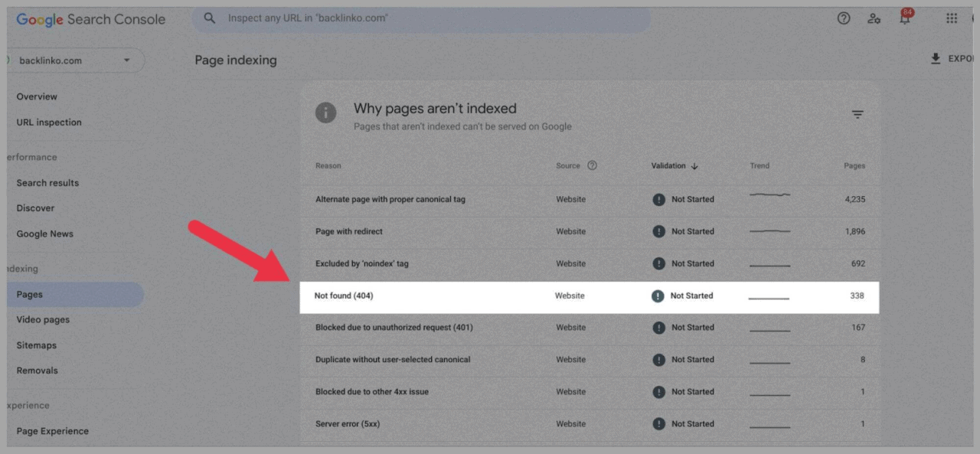Open the notifications bell with 84 alerts
The width and height of the screenshot is (980, 454).
(x=904, y=18)
